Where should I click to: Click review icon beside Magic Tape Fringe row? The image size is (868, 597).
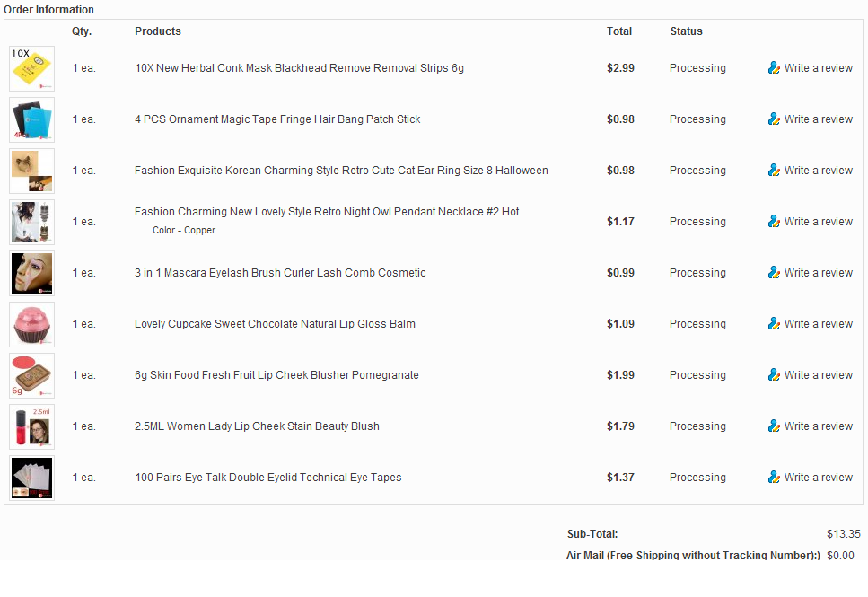(x=774, y=119)
